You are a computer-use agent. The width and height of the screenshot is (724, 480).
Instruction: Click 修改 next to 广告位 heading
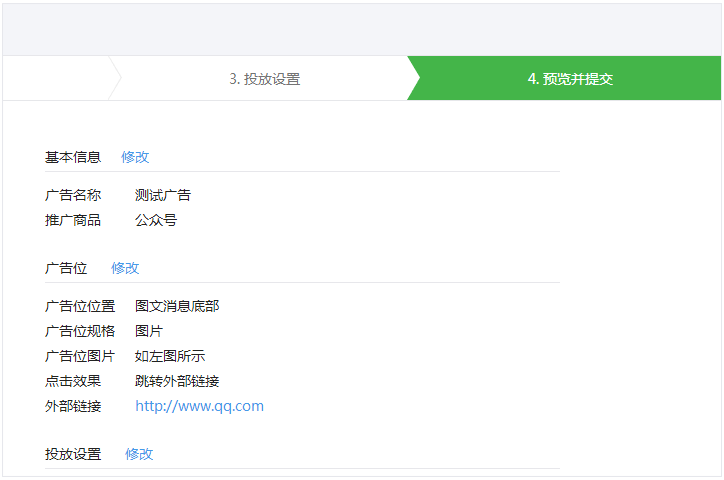coord(125,268)
